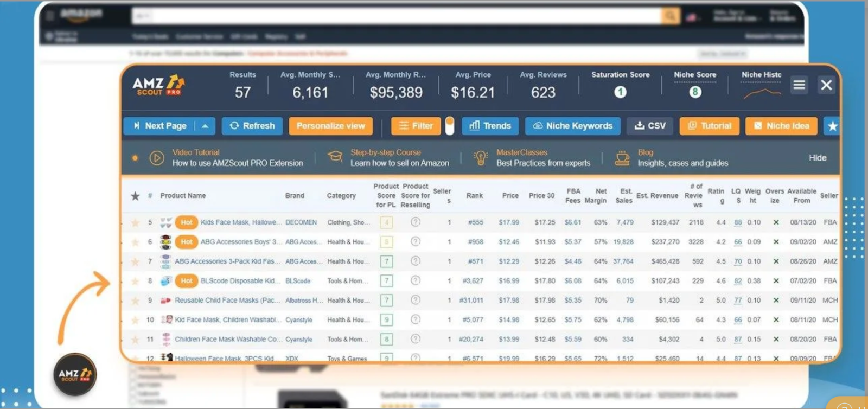
Task: Open the Step-by-step Course link
Action: 399,157
